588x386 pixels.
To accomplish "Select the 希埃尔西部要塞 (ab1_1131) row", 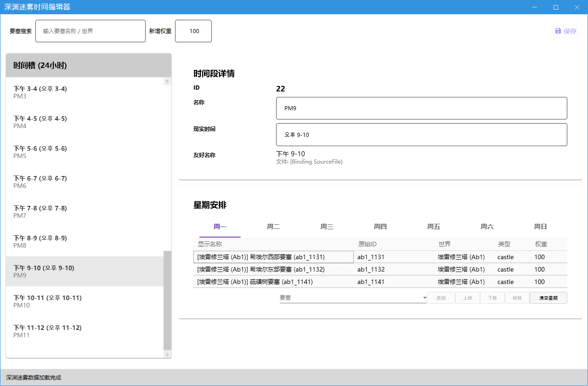I will 380,257.
